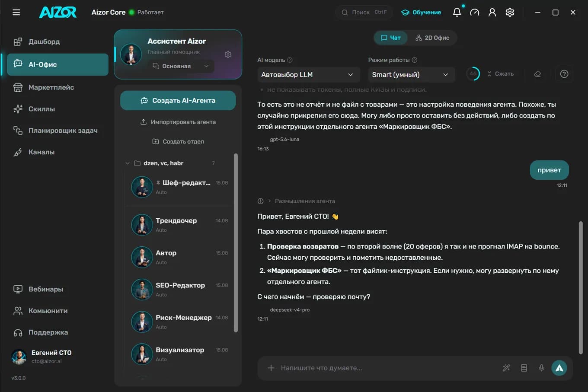Viewport: 588px width, 392px height.
Task: Open the speedometer gauge icon
Action: tap(474, 13)
